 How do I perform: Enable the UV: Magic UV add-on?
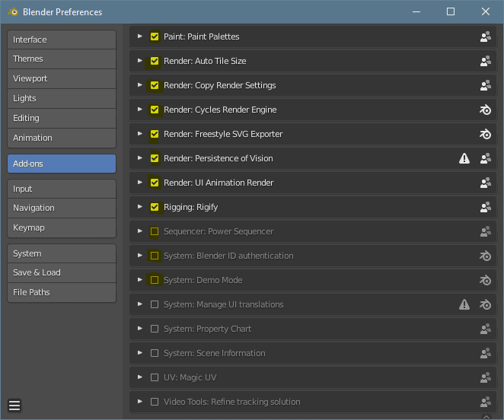(155, 377)
